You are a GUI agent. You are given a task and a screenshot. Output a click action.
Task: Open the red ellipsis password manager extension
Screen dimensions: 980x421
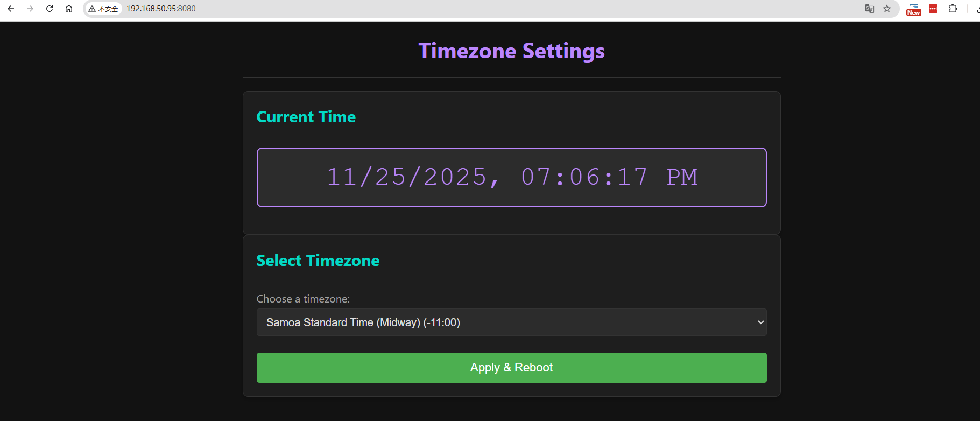(933, 9)
